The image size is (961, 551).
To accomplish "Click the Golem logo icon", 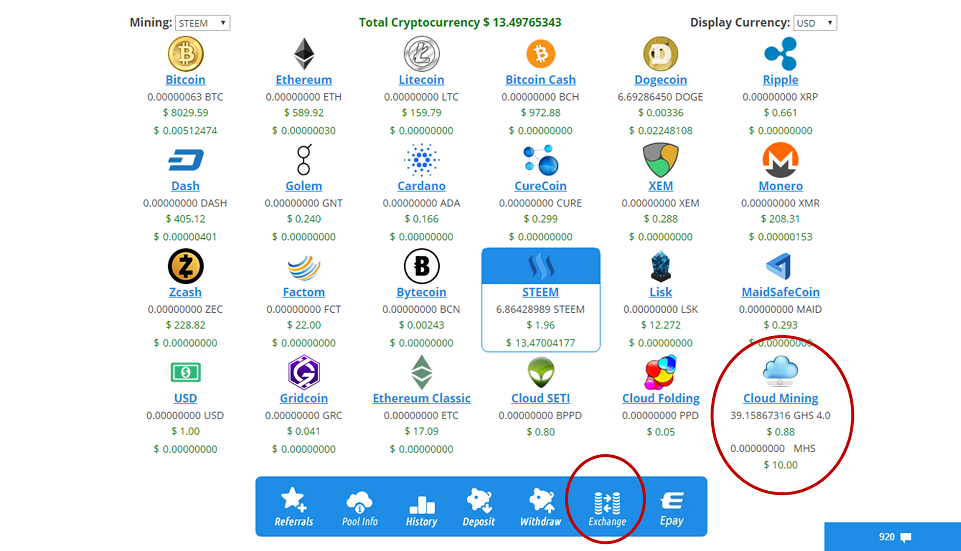I will [304, 160].
